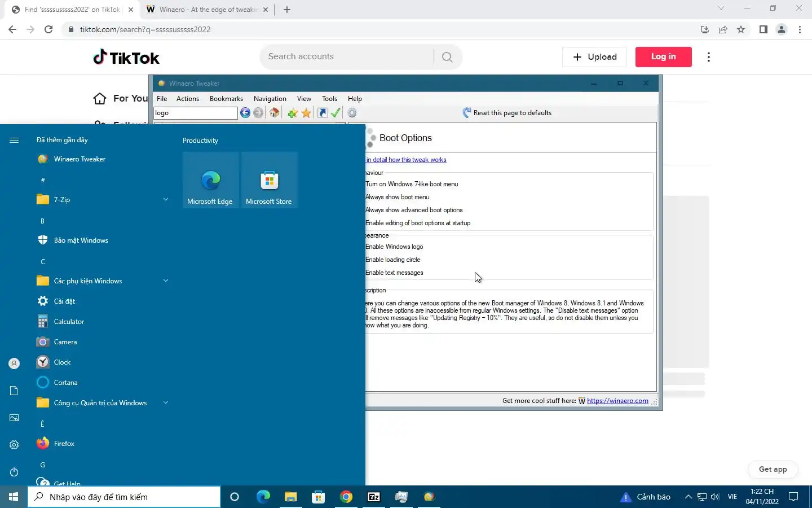Click Chrome icon on taskbar
Screen dimensions: 812x508
pos(346,497)
